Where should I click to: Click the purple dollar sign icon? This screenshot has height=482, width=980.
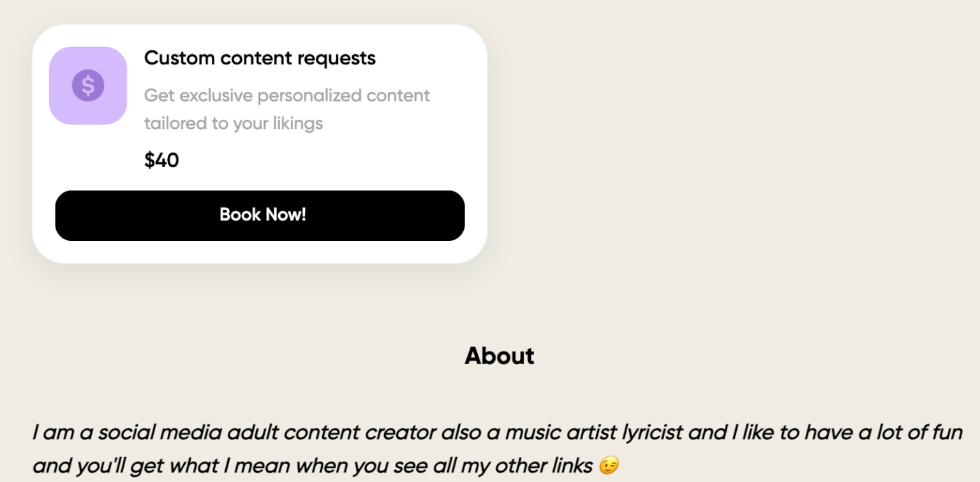[x=88, y=85]
